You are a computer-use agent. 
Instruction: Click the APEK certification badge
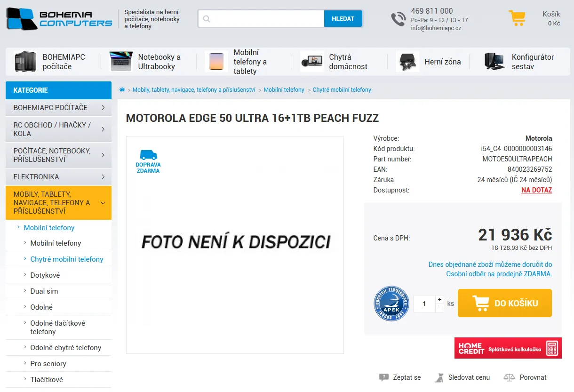[x=391, y=304]
